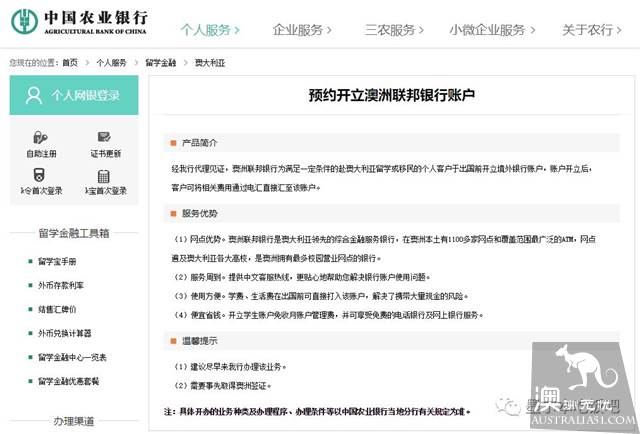
Task: Go to 个人服务 in the breadcrumb
Action: 111,63
